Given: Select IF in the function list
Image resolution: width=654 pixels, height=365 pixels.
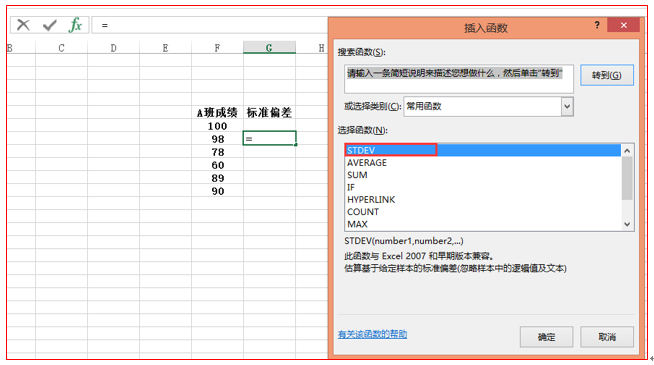Looking at the screenshot, I should point(483,187).
